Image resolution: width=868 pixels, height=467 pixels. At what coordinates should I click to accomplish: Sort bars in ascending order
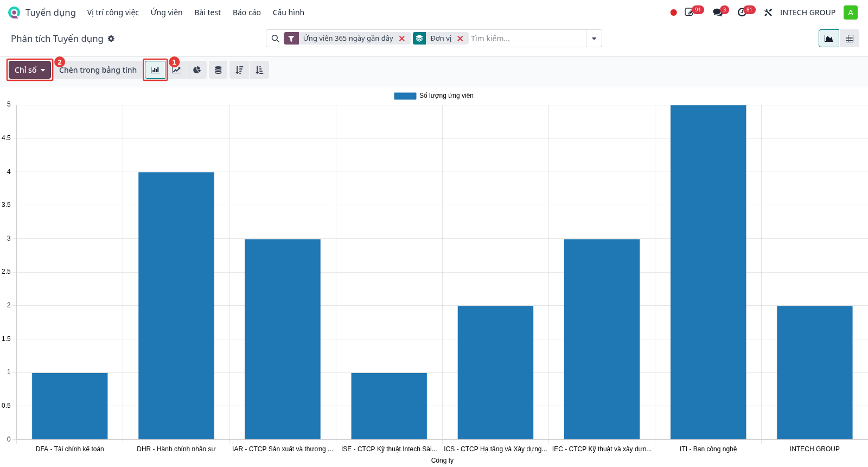coord(259,70)
